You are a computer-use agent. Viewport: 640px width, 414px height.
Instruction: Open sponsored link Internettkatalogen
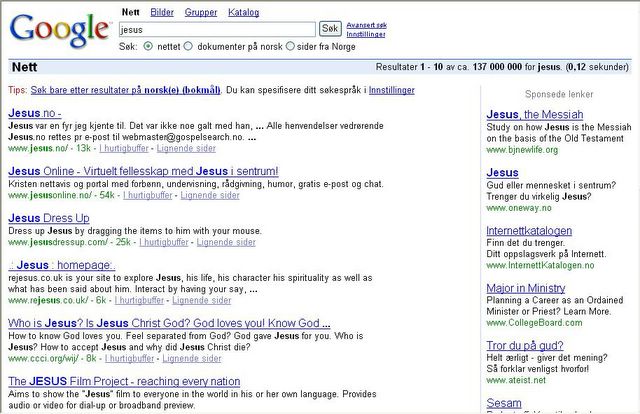click(529, 231)
